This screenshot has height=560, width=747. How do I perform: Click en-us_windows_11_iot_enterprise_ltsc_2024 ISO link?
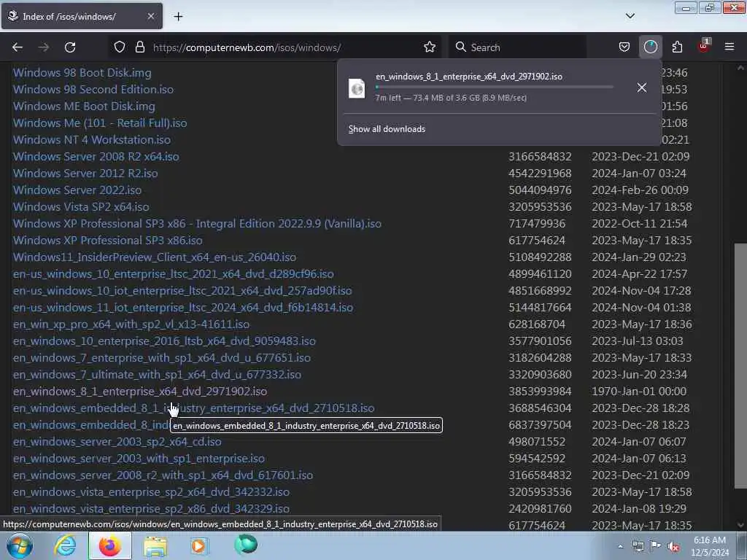coord(183,308)
